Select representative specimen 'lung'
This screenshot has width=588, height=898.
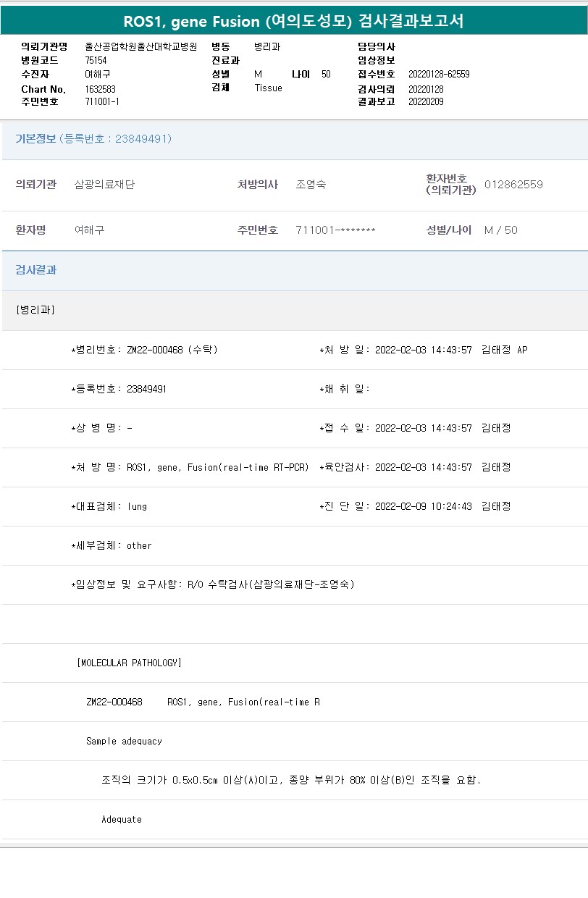137,506
